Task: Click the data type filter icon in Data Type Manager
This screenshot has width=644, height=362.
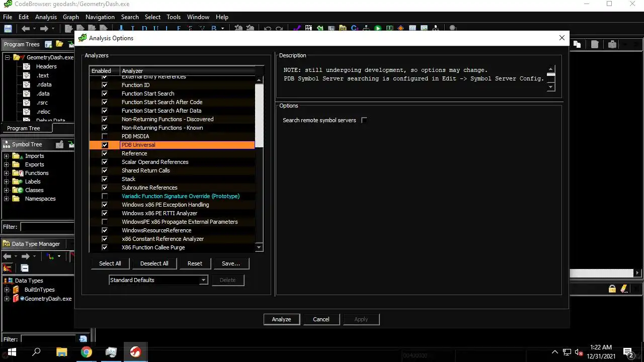Action: [50, 256]
